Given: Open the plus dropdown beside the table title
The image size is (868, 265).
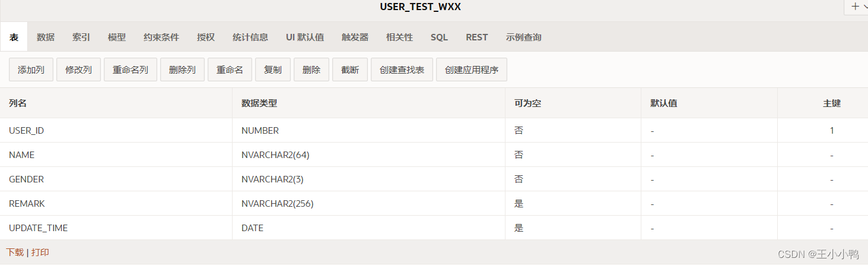Looking at the screenshot, I should (x=856, y=7).
